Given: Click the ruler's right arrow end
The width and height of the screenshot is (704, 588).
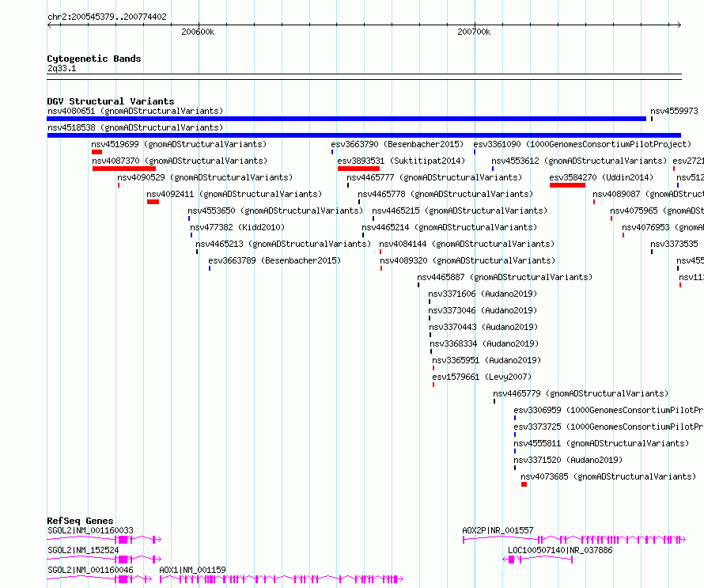Looking at the screenshot, I should 679,25.
